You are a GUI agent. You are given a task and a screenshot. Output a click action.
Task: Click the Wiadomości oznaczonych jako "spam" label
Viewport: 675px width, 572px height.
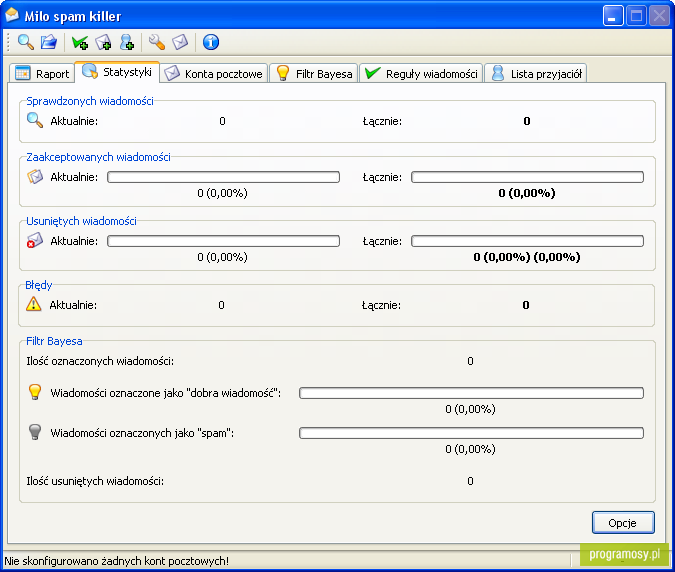coord(142,433)
